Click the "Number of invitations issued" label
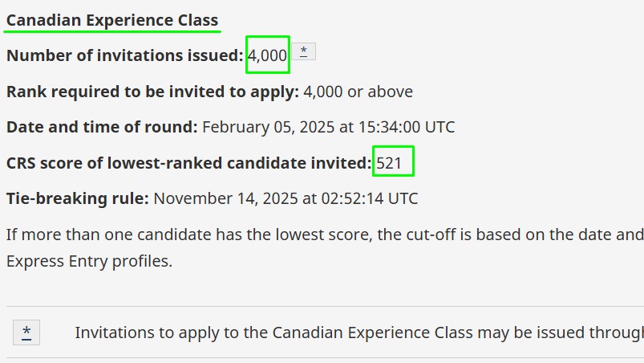Viewport: 644px width, 363px height. pyautogui.click(x=124, y=55)
